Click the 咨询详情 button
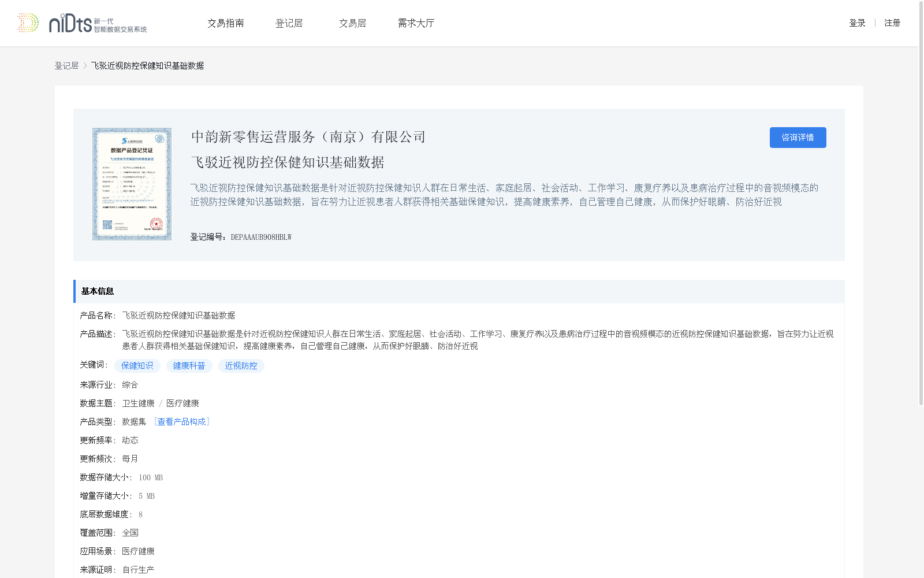This screenshot has width=924, height=578. (x=798, y=138)
